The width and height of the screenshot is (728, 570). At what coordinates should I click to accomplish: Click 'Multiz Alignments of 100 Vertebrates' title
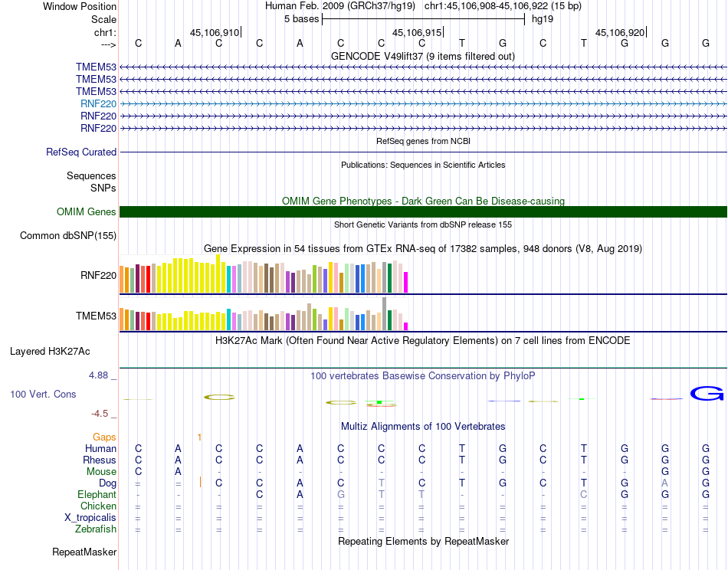click(423, 426)
